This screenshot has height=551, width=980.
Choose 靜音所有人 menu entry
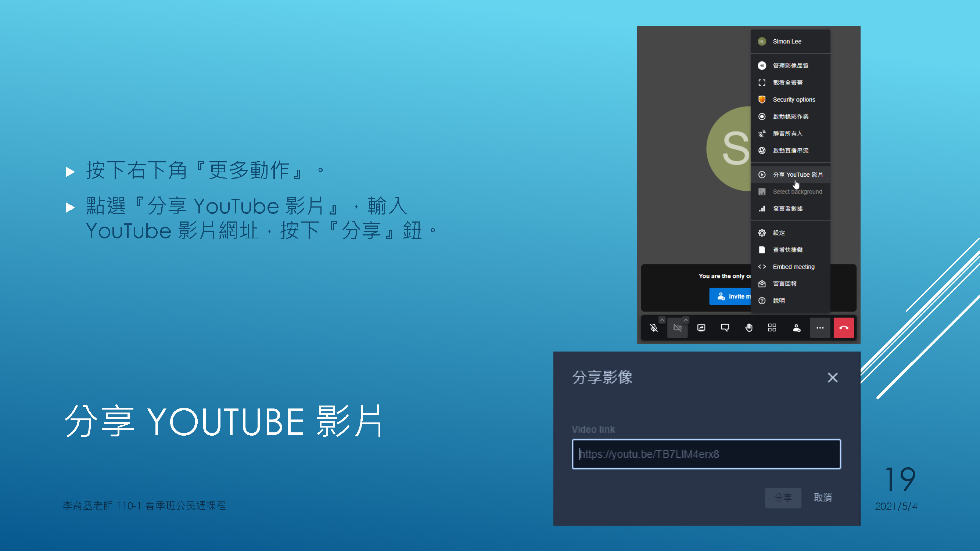pos(790,133)
